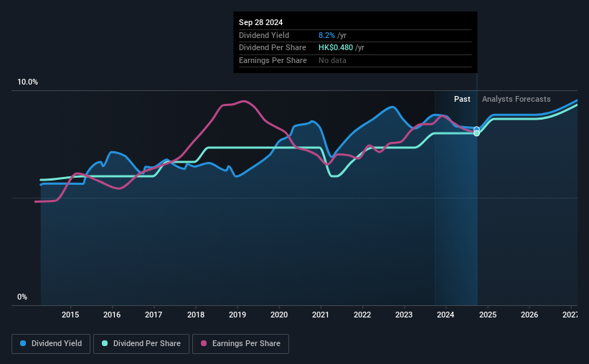The height and width of the screenshot is (364, 589).
Task: Click the teal Dividend Per Share data point marker
Action: pyautogui.click(x=476, y=133)
